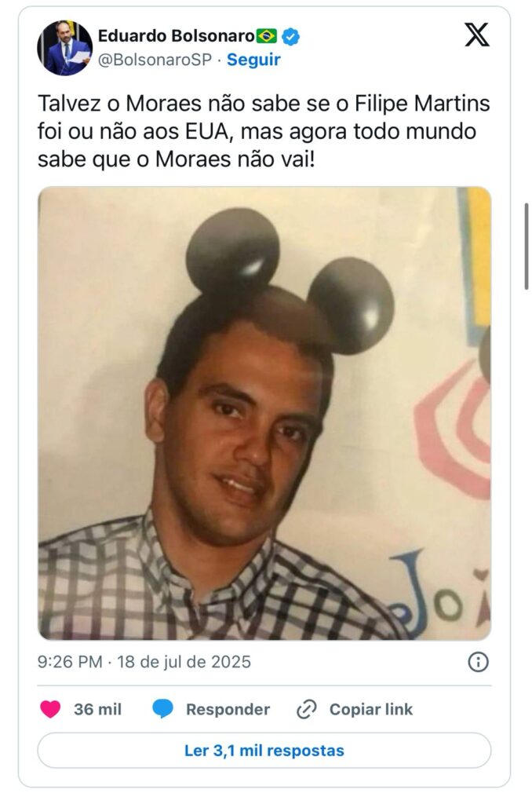Click the Responder label

point(228,709)
